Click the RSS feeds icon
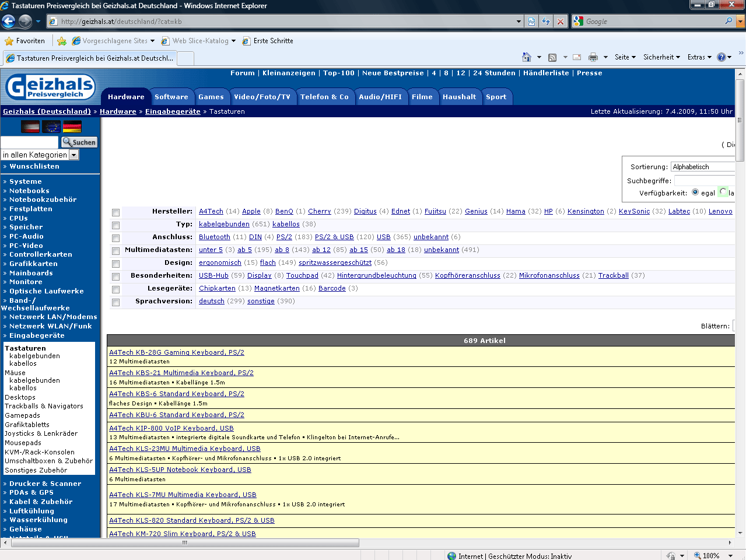 (x=552, y=57)
